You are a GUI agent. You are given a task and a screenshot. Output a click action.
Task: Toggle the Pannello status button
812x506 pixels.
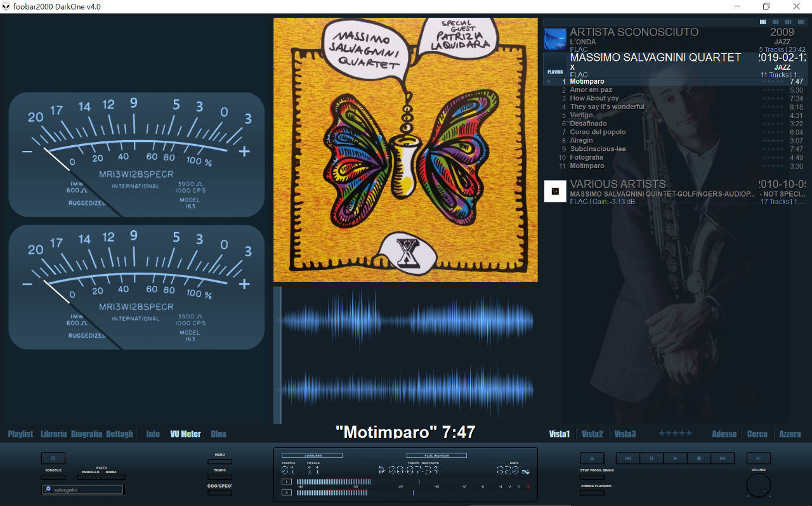tap(89, 477)
